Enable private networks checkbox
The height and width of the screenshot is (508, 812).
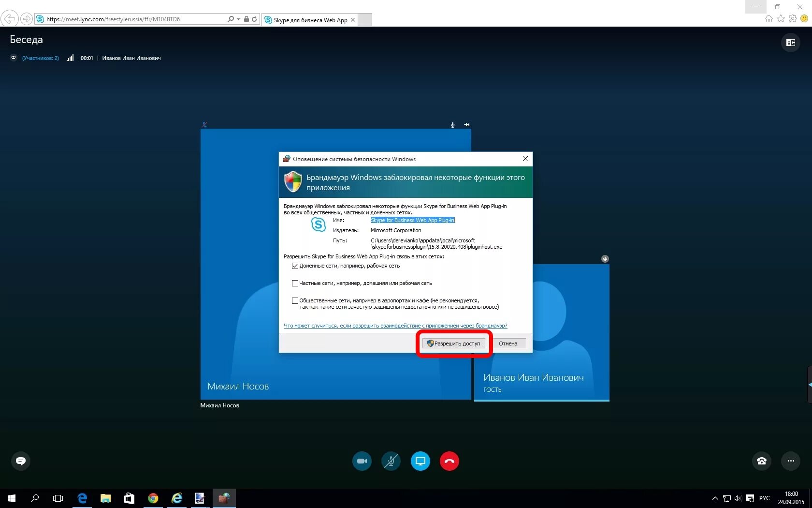point(295,284)
